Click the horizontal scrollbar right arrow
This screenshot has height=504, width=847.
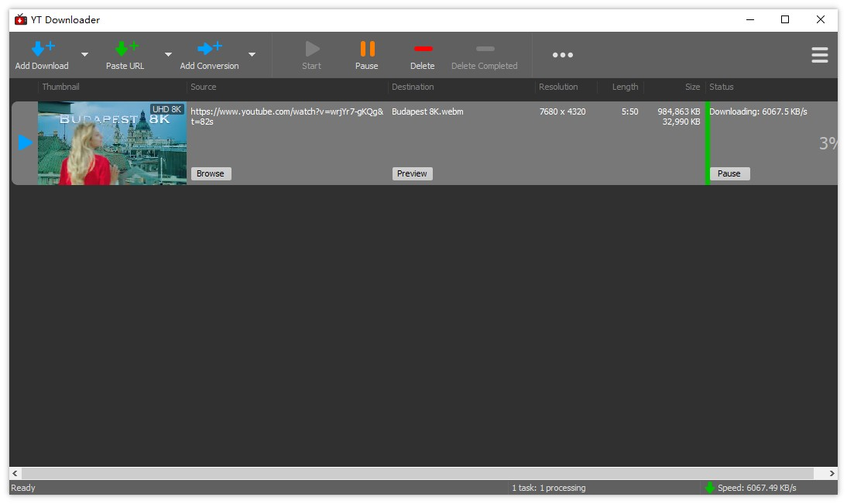click(832, 473)
